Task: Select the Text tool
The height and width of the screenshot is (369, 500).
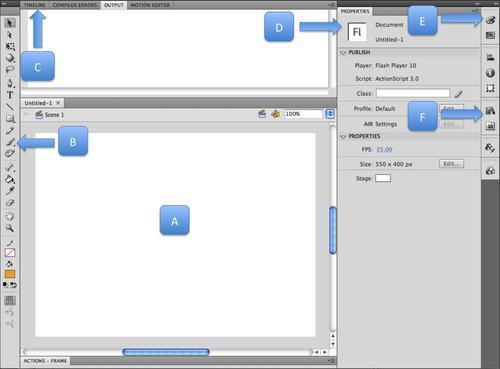Action: coord(10,95)
